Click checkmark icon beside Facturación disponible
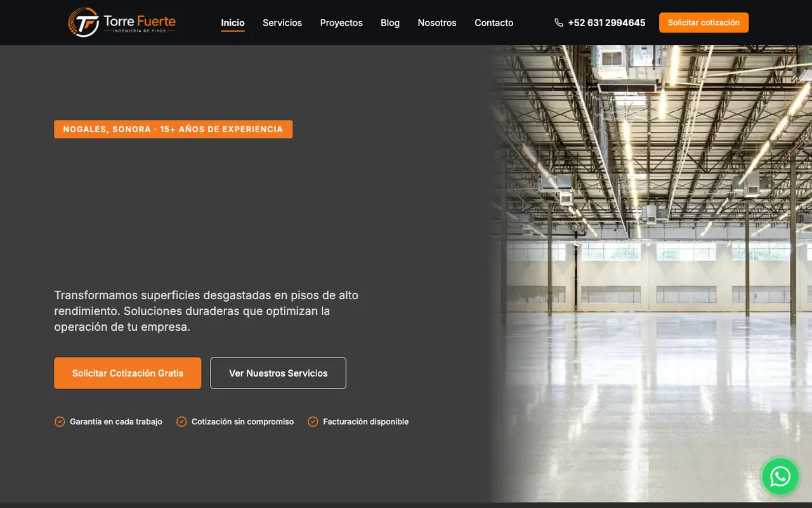Viewport: 812px width, 508px height. pos(313,422)
